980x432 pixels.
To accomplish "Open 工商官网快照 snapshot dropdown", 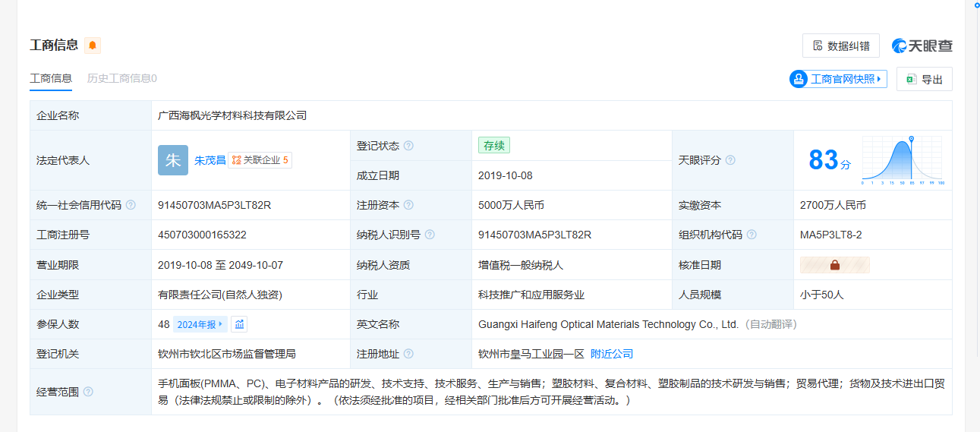I will pyautogui.click(x=838, y=79).
